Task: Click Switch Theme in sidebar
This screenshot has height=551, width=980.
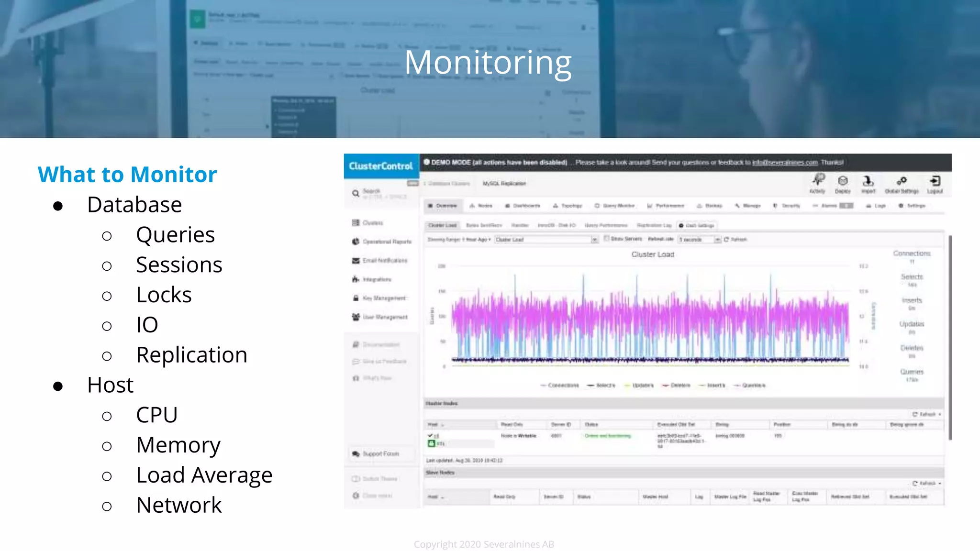Action: click(x=375, y=479)
